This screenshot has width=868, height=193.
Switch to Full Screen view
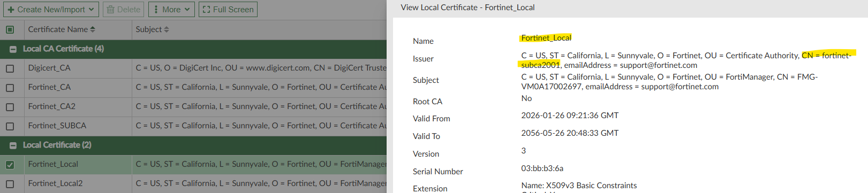(228, 10)
